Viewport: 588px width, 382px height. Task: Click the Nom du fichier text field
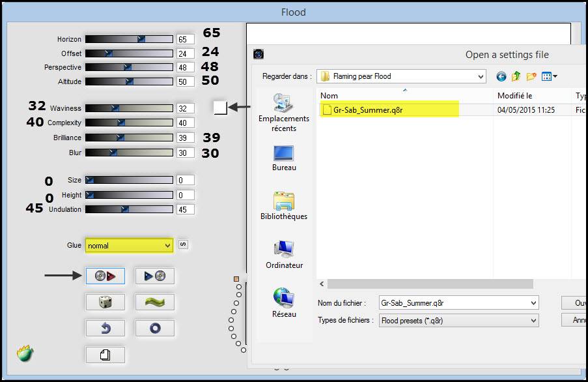click(x=454, y=303)
